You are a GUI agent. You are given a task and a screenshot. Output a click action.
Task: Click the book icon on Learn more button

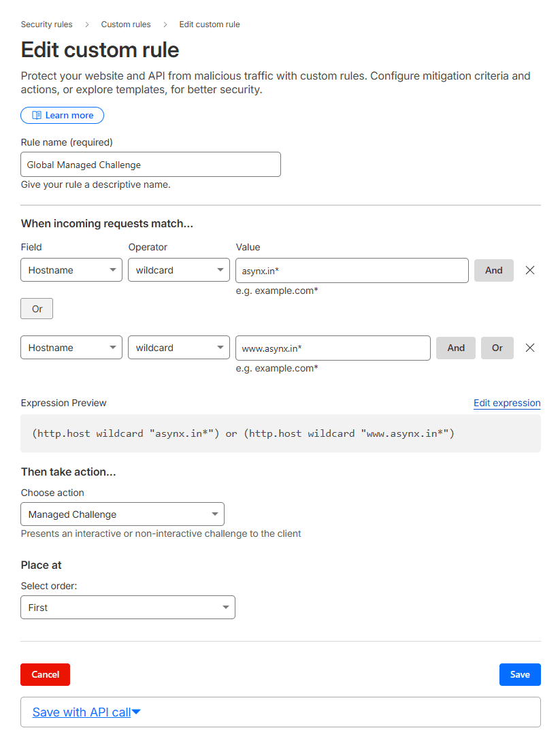tap(36, 115)
